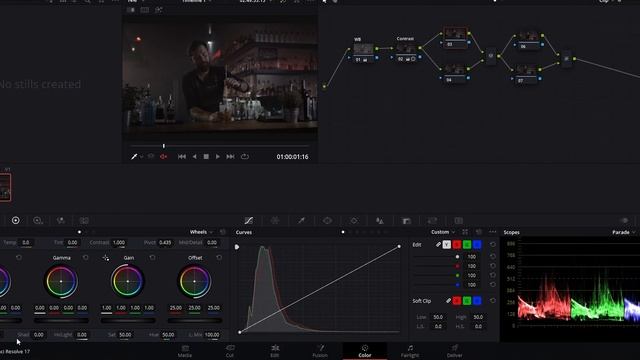Toggle the blue curve edit channel

[x=477, y=244]
